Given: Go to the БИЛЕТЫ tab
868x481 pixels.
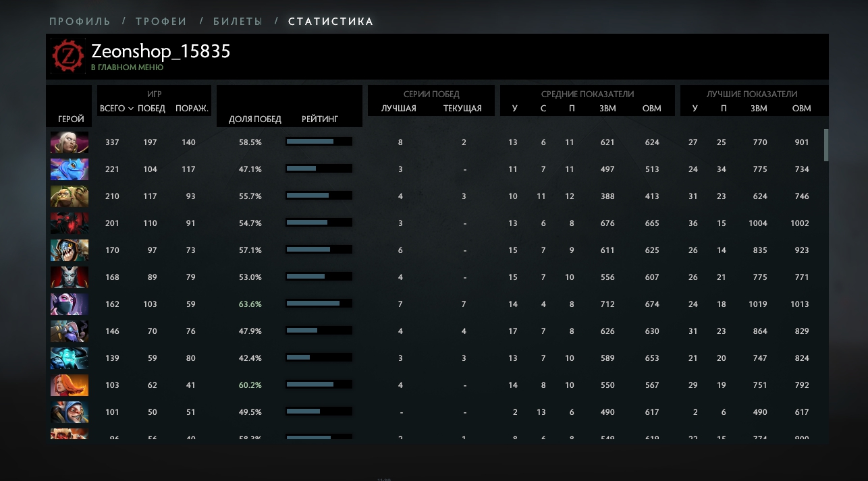Looking at the screenshot, I should tap(238, 22).
